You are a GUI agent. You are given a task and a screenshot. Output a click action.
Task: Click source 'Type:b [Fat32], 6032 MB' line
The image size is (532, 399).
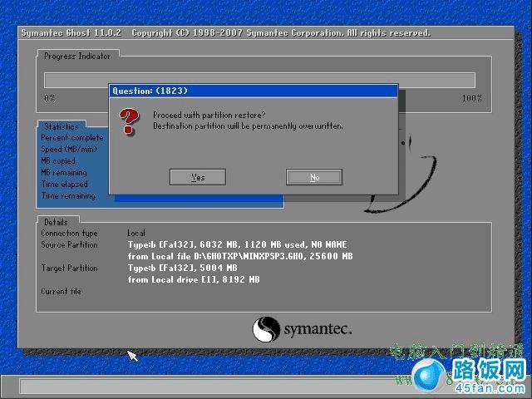(237, 244)
